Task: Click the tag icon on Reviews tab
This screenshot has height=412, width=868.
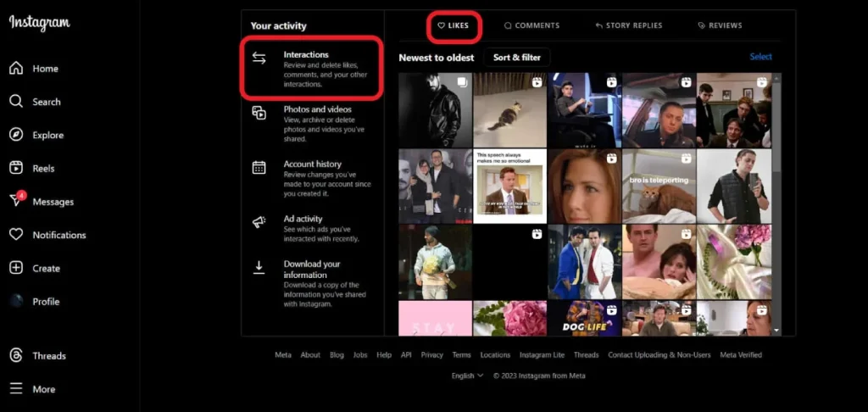Action: coord(702,25)
